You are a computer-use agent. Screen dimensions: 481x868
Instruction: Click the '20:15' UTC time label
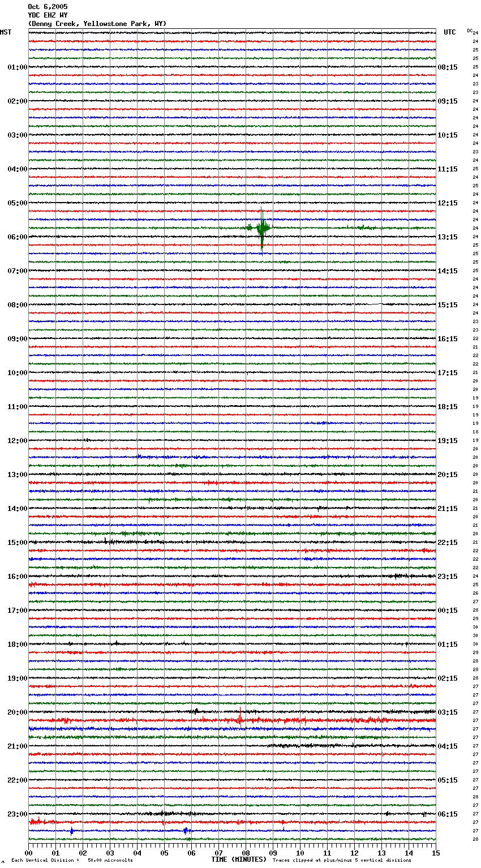(448, 475)
